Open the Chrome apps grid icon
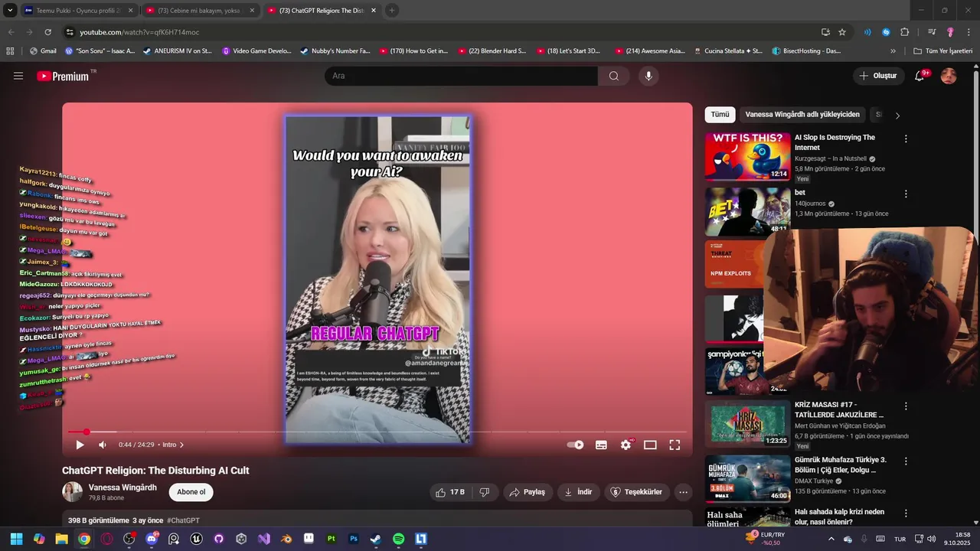 click(10, 51)
